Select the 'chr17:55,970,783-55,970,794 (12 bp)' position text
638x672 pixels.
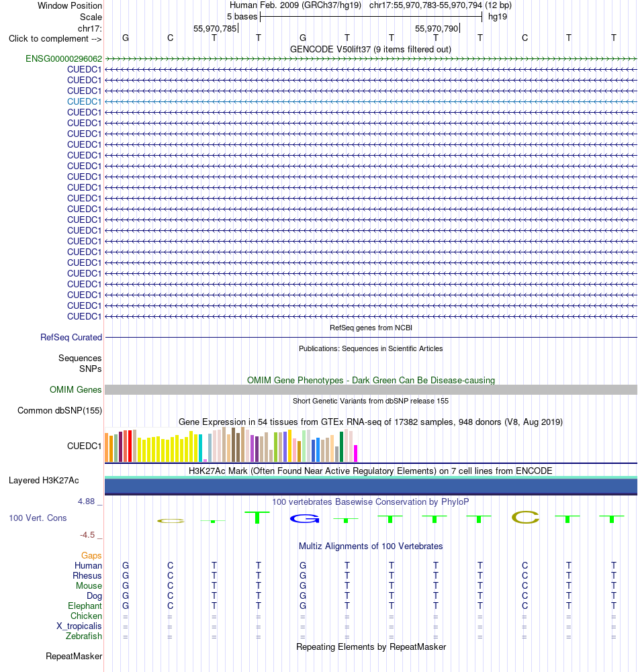pyautogui.click(x=441, y=5)
